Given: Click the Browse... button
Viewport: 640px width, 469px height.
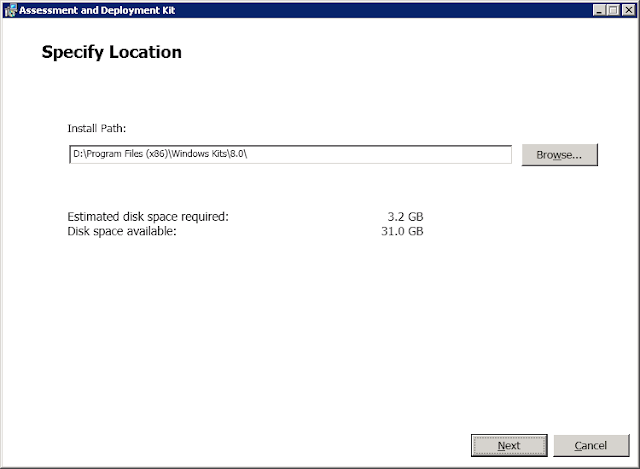Looking at the screenshot, I should coord(560,155).
